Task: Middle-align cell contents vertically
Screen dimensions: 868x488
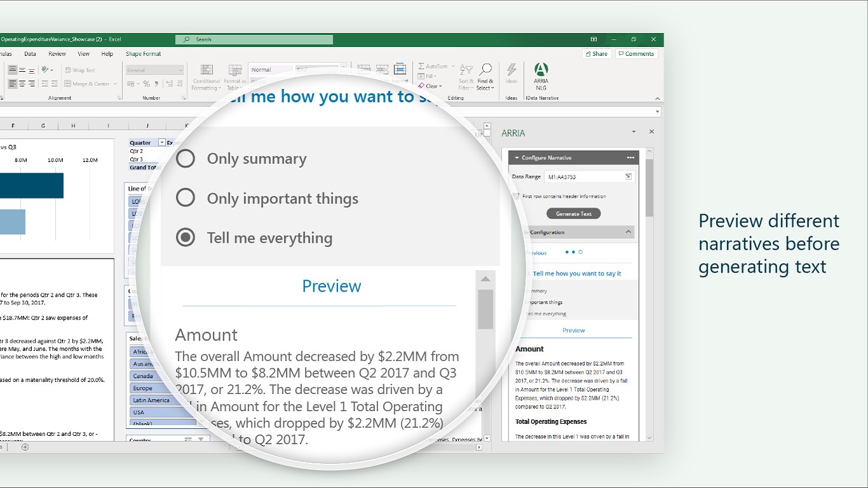Action: [22, 70]
